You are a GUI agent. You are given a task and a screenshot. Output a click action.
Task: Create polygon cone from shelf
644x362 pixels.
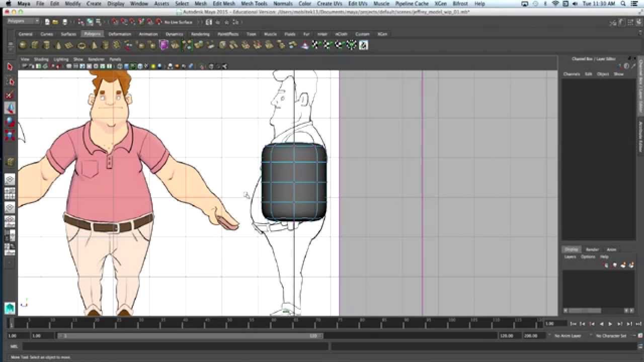point(58,45)
